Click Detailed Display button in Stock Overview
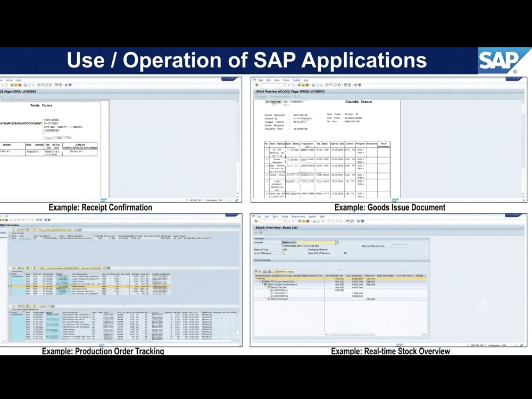The height and width of the screenshot is (399, 532). (x=284, y=271)
